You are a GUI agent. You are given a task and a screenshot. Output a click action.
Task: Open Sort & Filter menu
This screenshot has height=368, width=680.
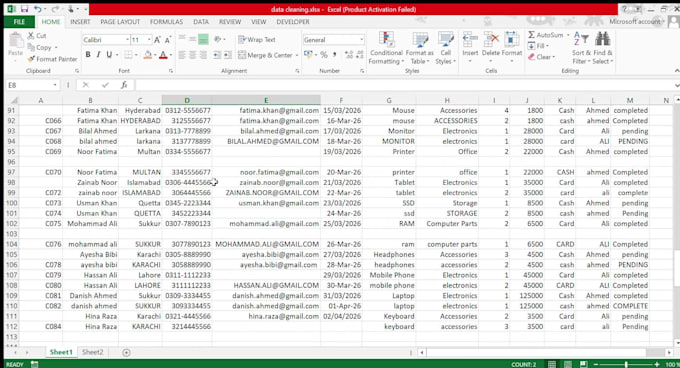[581, 49]
